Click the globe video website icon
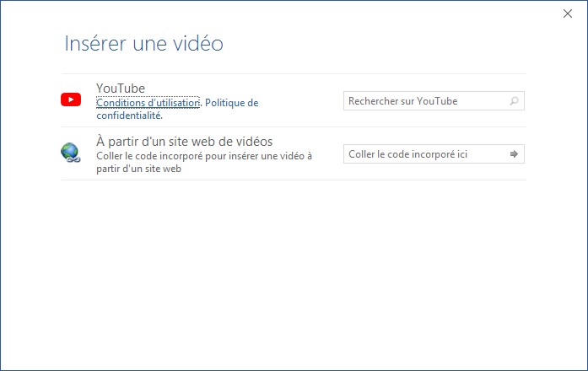Viewport: 588px width, 371px height. point(71,153)
